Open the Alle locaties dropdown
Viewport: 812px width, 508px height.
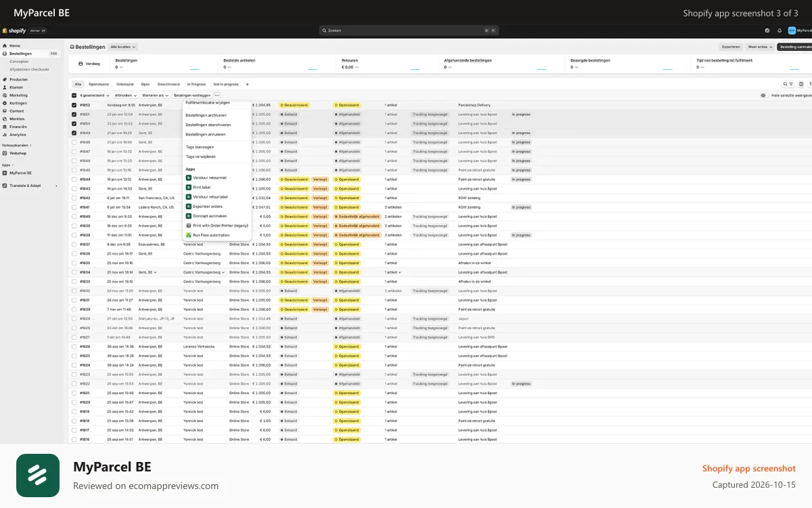(x=123, y=47)
